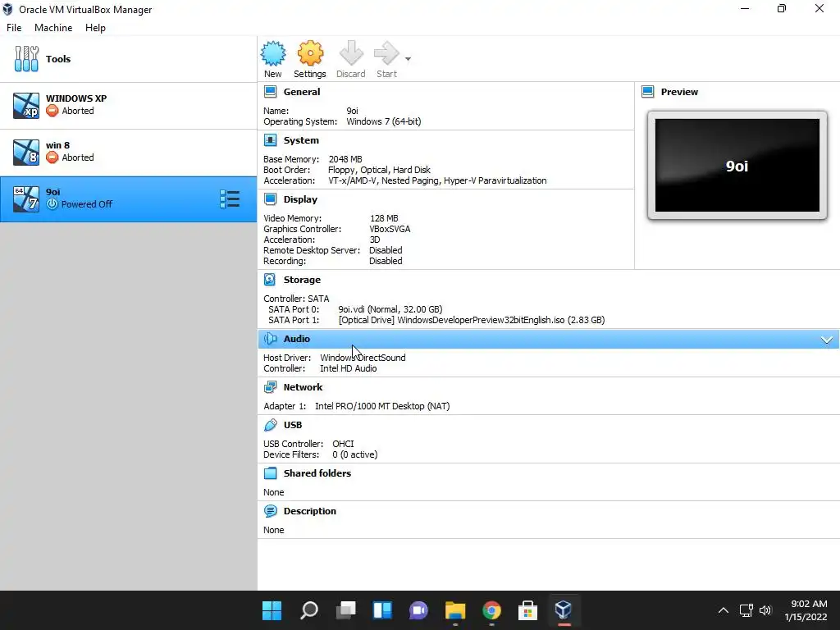Click the Preview panel monitor icon
The height and width of the screenshot is (630, 840).
click(x=648, y=92)
